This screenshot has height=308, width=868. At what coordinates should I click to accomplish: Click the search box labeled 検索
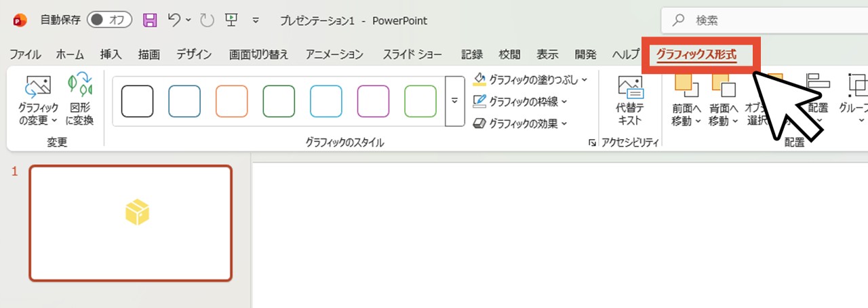click(765, 20)
